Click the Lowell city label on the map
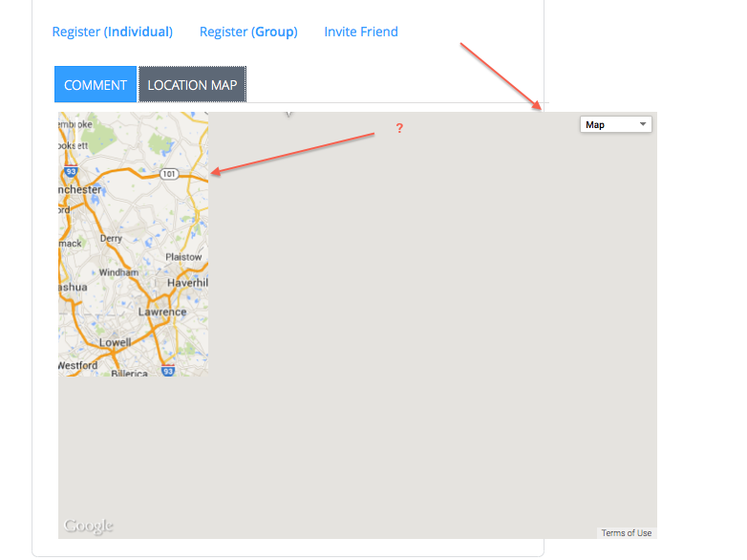Image resolution: width=747 pixels, height=560 pixels. click(115, 342)
